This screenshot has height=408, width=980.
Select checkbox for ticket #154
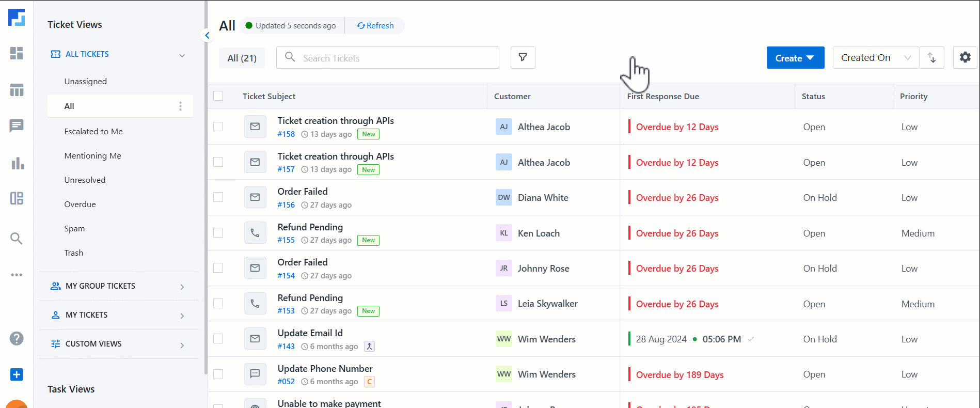click(x=218, y=268)
